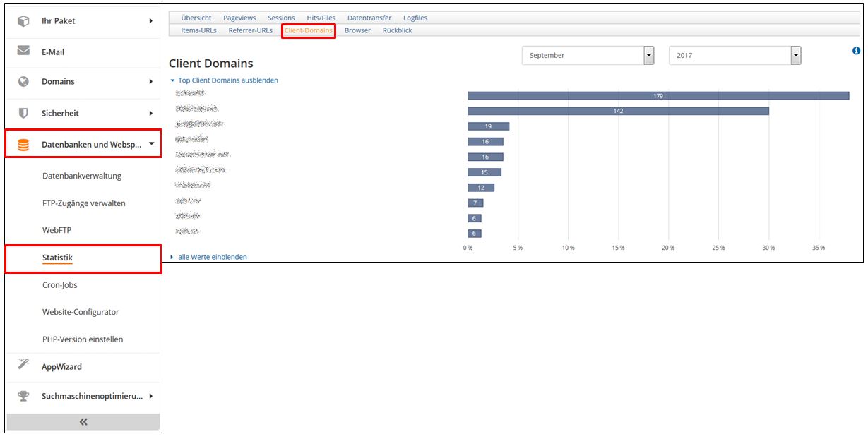Click the blue info icon at top right
Image resolution: width=868 pixels, height=439 pixels.
[x=857, y=51]
